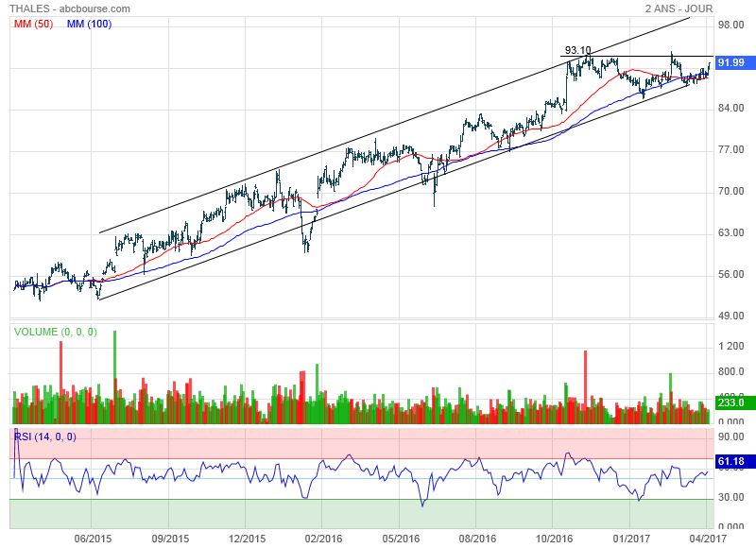This screenshot has width=756, height=548.
Task: Click the 93.10 resistance level annotation
Action: (x=577, y=51)
